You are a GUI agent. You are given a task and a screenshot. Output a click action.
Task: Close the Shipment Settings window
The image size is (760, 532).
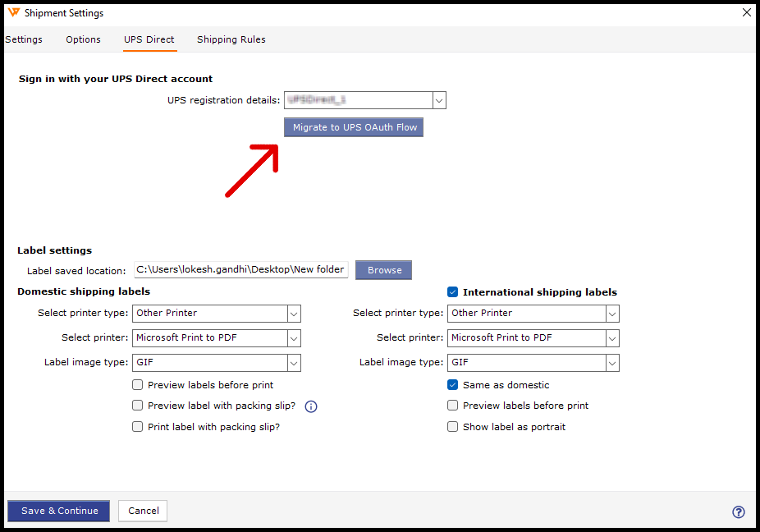click(746, 13)
